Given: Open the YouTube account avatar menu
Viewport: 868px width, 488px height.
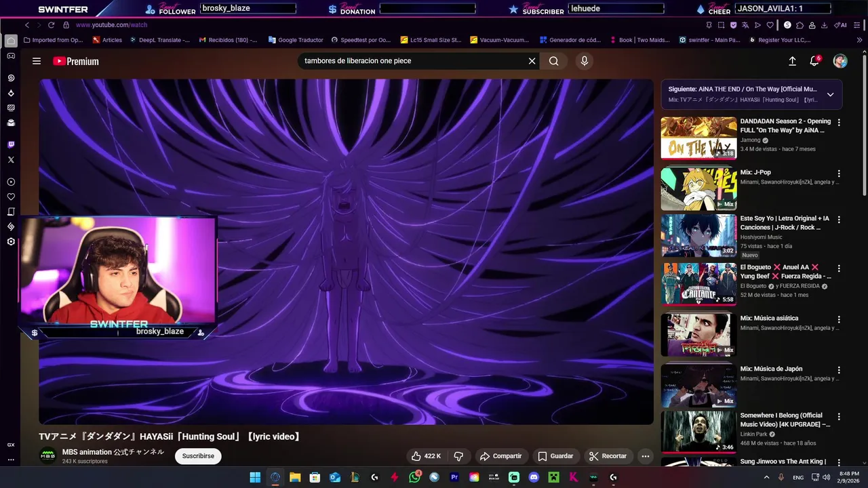Looking at the screenshot, I should 840,61.
